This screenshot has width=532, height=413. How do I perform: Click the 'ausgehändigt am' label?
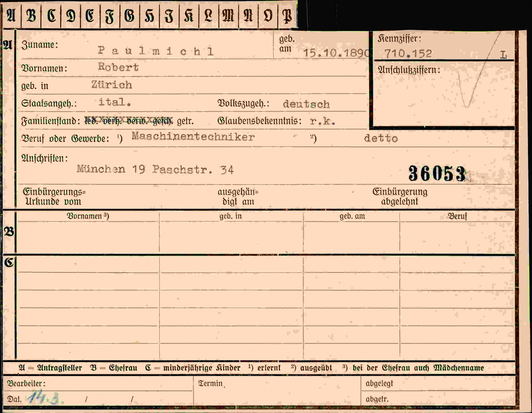[238, 197]
